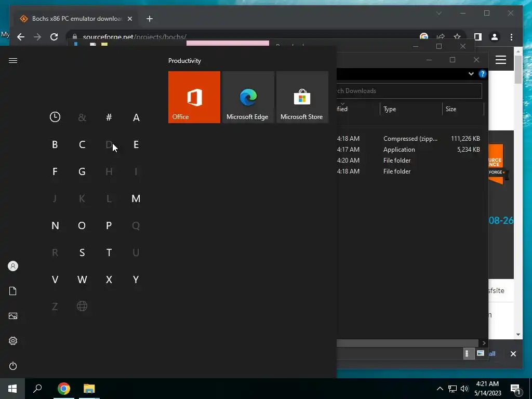
Task: Open a new Chrome tab
Action: pos(150,19)
